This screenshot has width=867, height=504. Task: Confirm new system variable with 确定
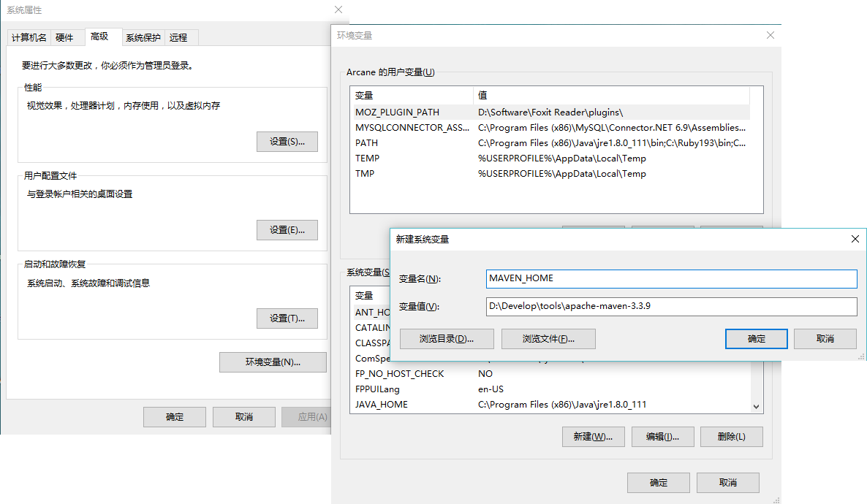click(x=757, y=339)
